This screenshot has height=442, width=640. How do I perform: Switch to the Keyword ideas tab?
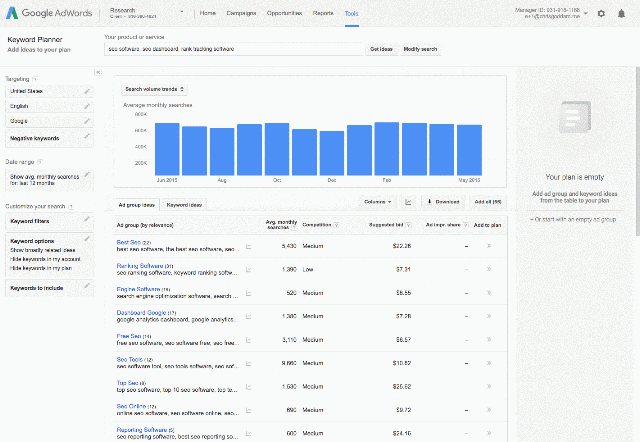[x=184, y=205]
